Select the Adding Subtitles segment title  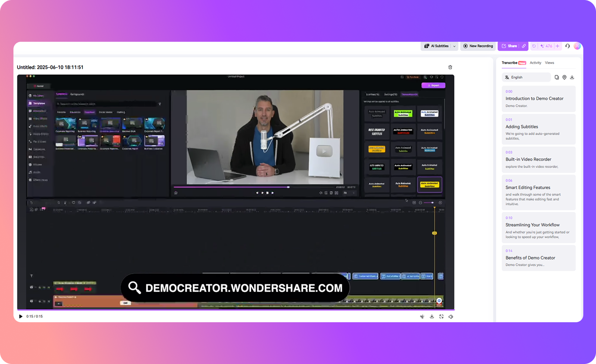point(522,127)
